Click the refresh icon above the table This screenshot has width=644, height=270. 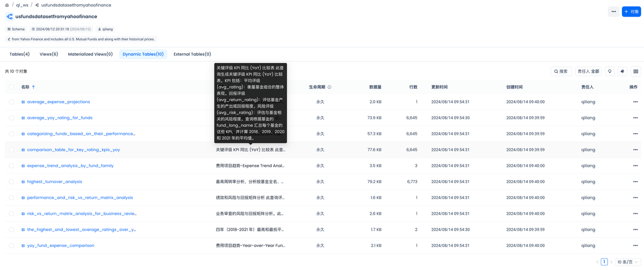pyautogui.click(x=610, y=71)
